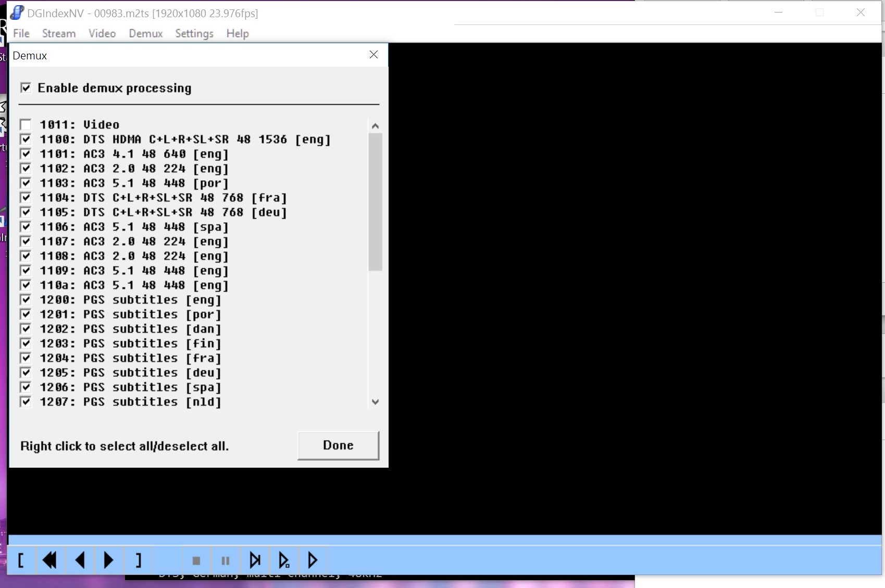
Task: Click the Done button
Action: [338, 445]
